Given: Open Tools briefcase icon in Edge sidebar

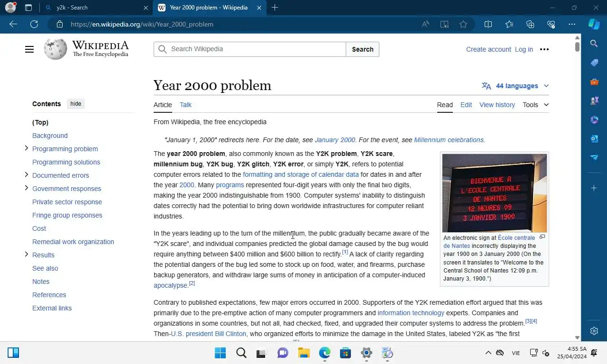Looking at the screenshot, I should click(594, 82).
